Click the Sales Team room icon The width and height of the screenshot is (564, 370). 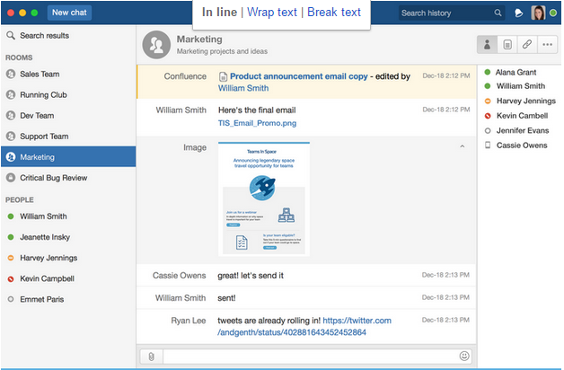(x=11, y=74)
